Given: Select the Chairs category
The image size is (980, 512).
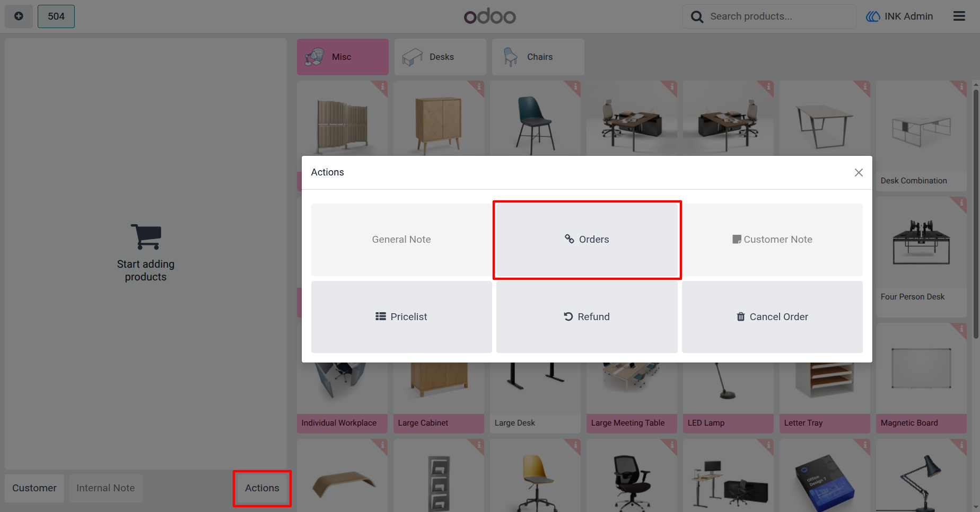Looking at the screenshot, I should click(x=538, y=57).
